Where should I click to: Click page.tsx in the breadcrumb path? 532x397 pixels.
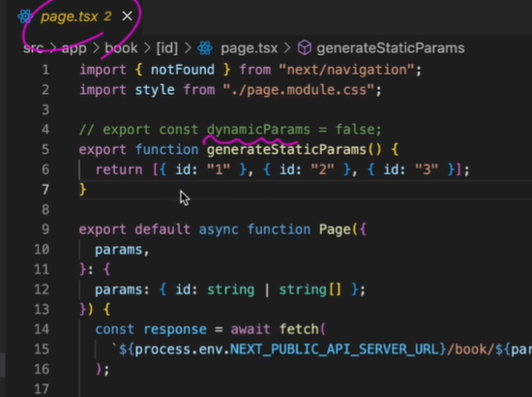(249, 48)
